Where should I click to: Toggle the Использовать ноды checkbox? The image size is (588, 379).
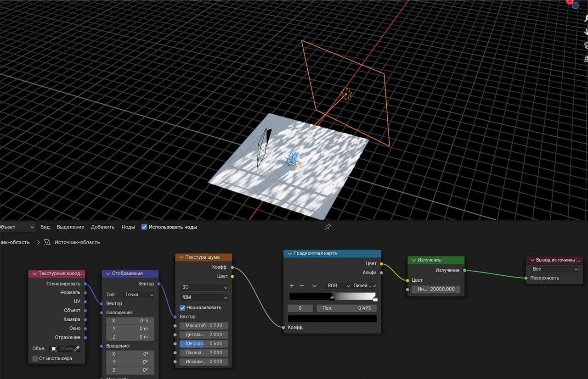pos(144,227)
